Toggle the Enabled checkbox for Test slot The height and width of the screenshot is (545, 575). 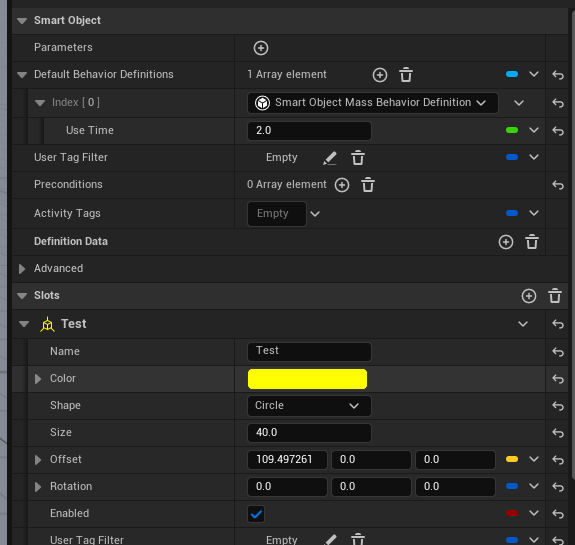[256, 514]
